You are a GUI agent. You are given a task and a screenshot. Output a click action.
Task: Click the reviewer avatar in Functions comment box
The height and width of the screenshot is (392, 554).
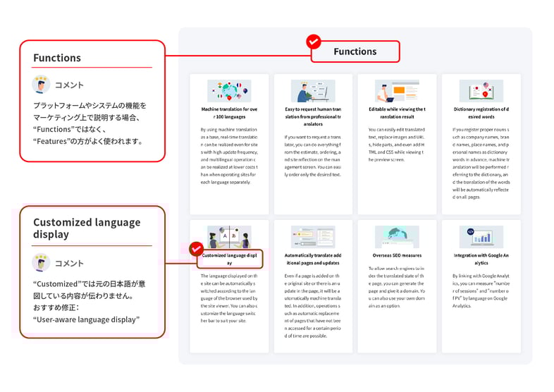[41, 85]
